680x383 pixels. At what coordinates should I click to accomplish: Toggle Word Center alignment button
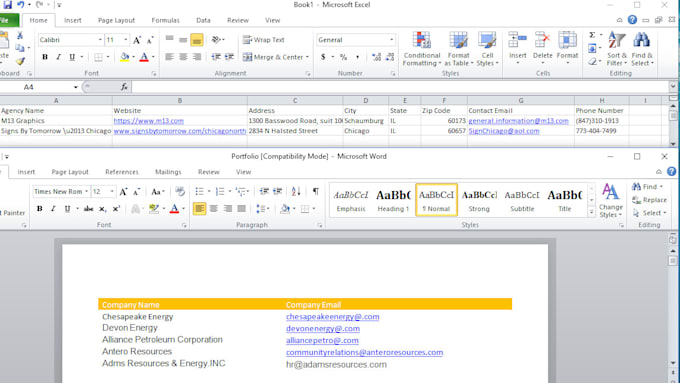pos(213,209)
